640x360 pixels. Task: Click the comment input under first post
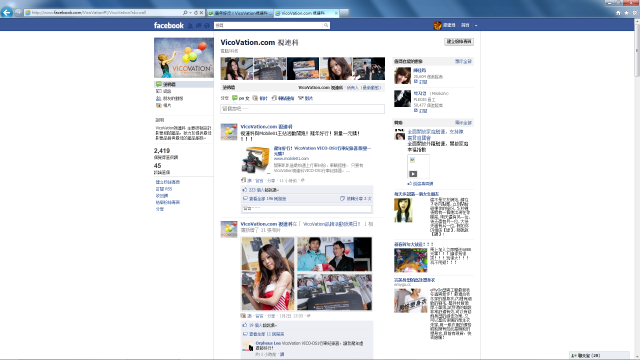point(307,209)
